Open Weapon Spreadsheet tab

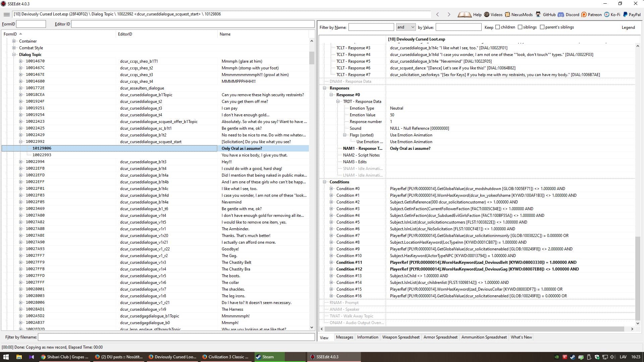(x=401, y=337)
